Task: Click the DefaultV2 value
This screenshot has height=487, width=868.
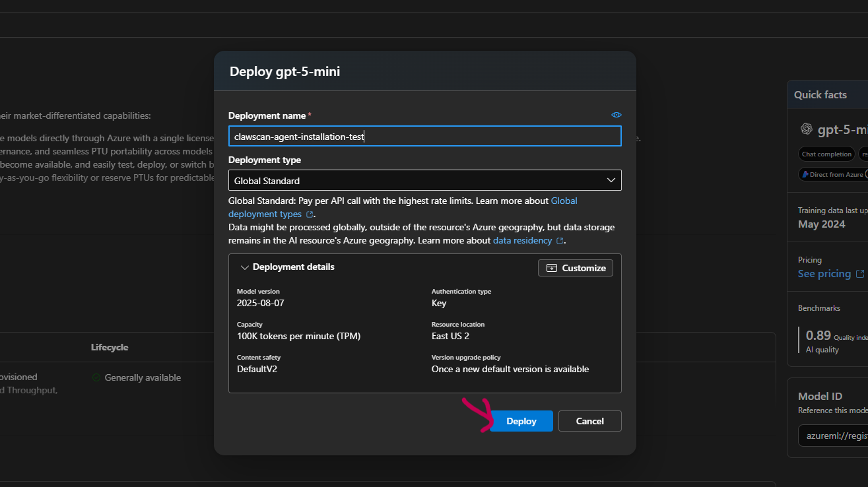Action: pos(257,369)
